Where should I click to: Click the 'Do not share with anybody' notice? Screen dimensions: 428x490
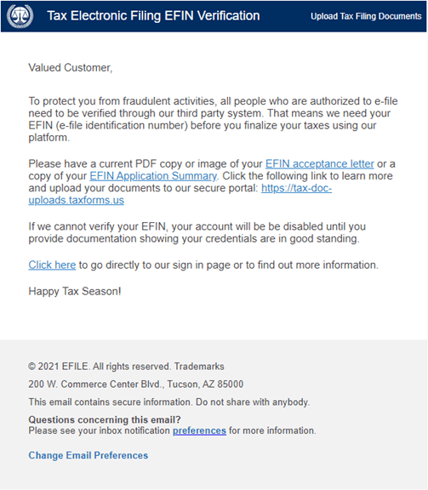click(x=252, y=402)
